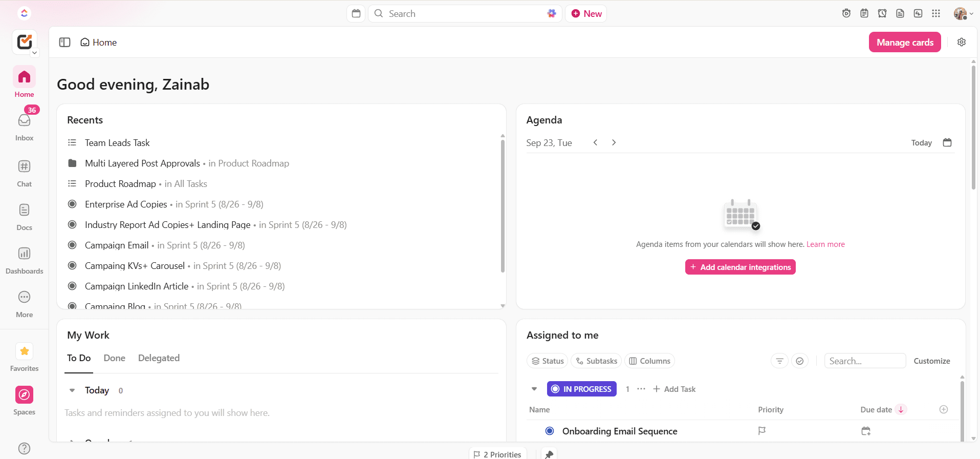Collapse the Today section in My Work

tap(72, 390)
